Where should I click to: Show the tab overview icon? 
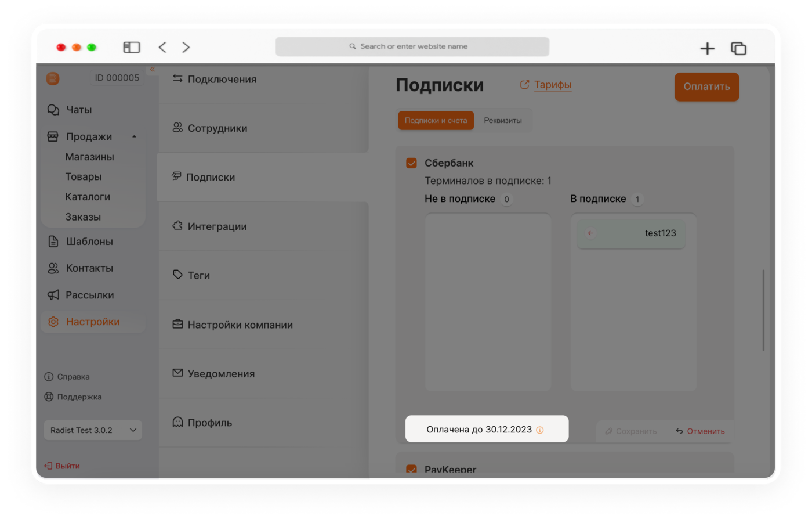[x=738, y=48]
